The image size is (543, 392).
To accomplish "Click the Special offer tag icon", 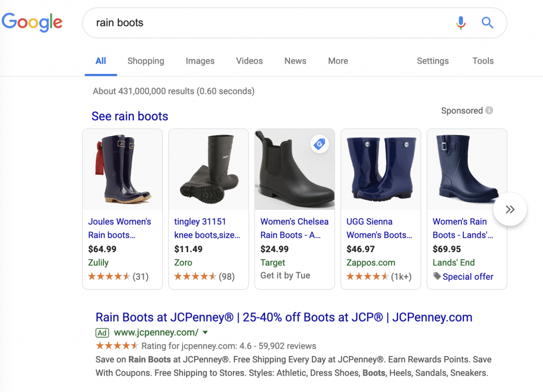I will pyautogui.click(x=437, y=276).
